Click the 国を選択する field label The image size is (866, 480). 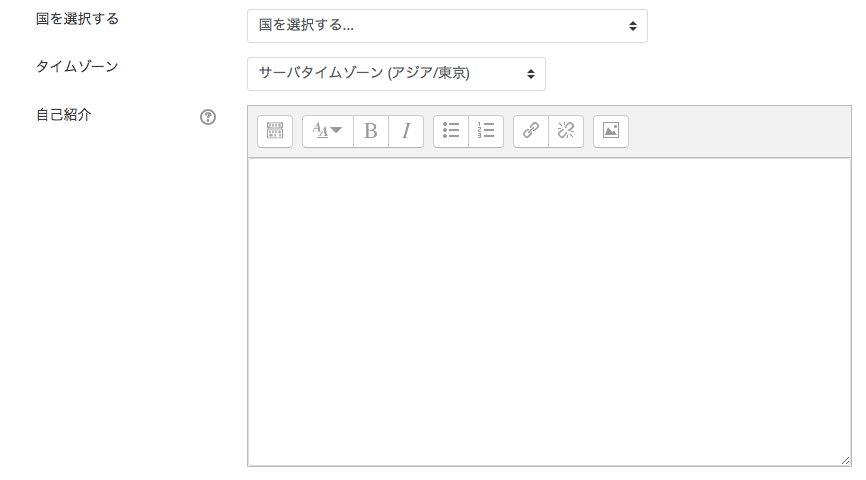coord(77,19)
